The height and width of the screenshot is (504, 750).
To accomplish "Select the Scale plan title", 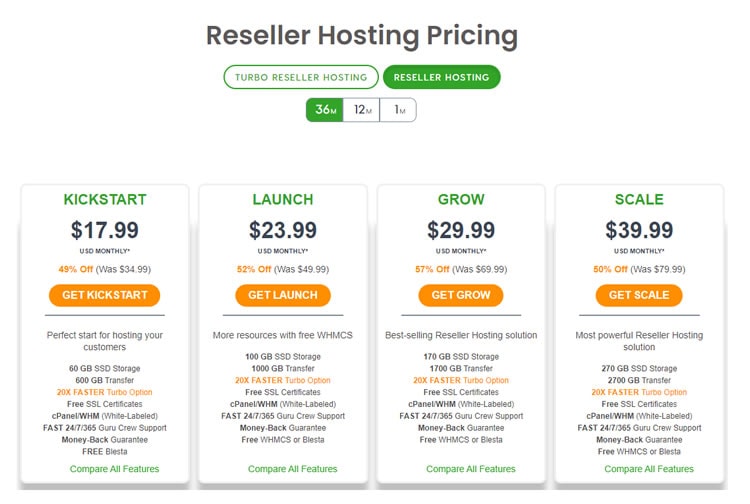I will (x=639, y=199).
